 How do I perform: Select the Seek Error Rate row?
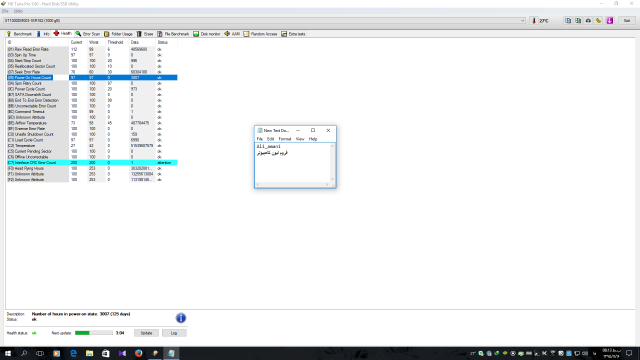point(92,72)
